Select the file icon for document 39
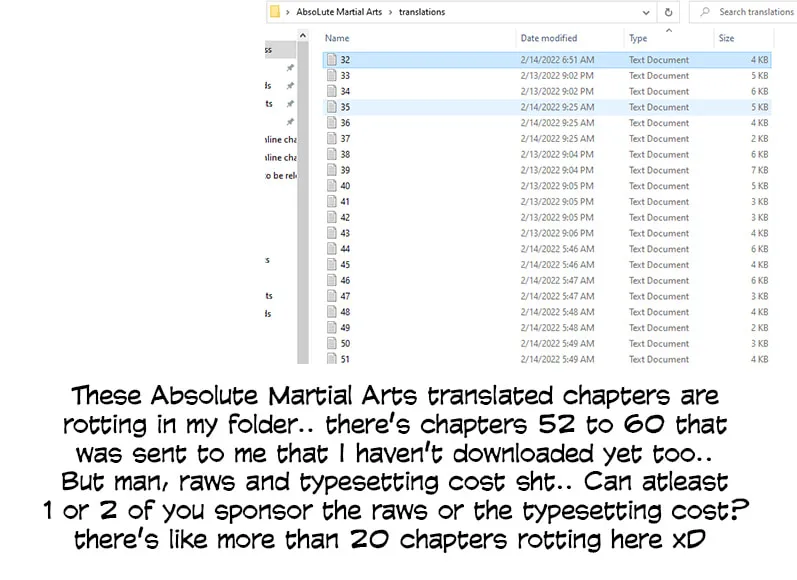This screenshot has height=580, width=797. [332, 170]
